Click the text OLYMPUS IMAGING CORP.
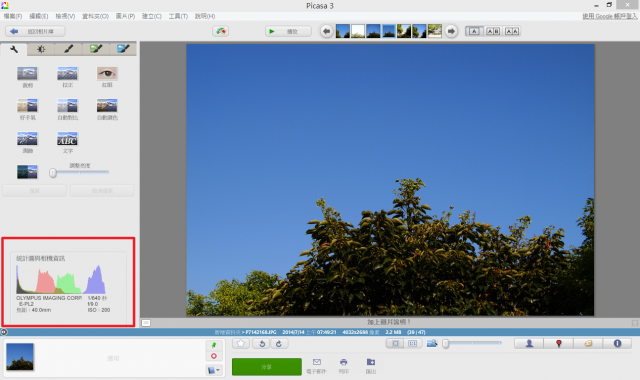The width and height of the screenshot is (640, 380). 49,298
